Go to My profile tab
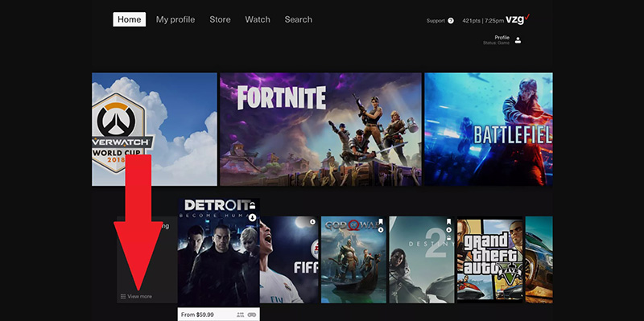This screenshot has width=644, height=321. tap(175, 19)
